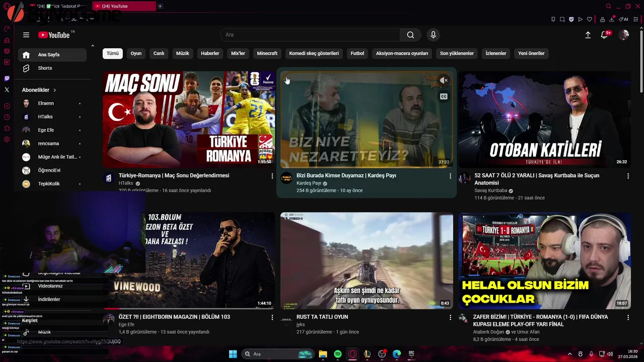Open the upload/create video icon
The width and height of the screenshot is (644, 362).
click(x=588, y=35)
